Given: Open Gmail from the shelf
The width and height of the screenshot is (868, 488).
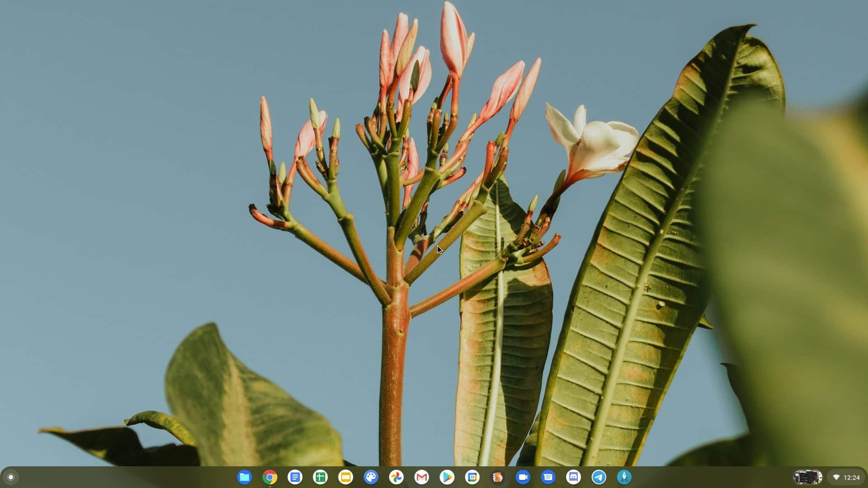Looking at the screenshot, I should pyautogui.click(x=422, y=477).
